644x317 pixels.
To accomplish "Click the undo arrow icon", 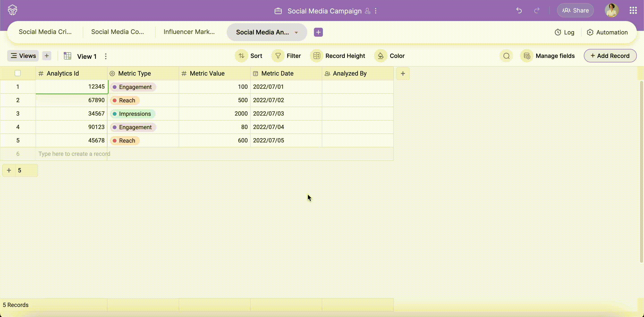I will [x=519, y=11].
